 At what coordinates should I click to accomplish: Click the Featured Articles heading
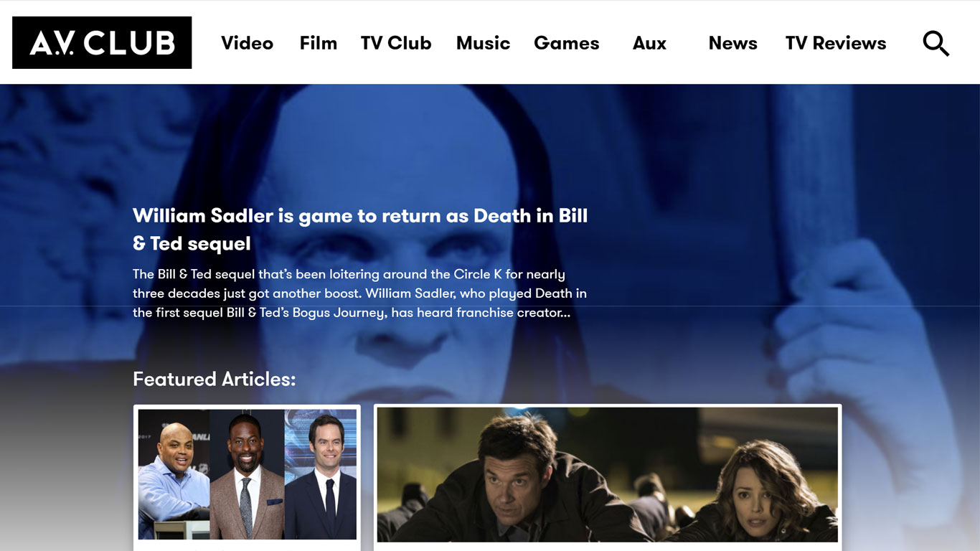coord(214,379)
